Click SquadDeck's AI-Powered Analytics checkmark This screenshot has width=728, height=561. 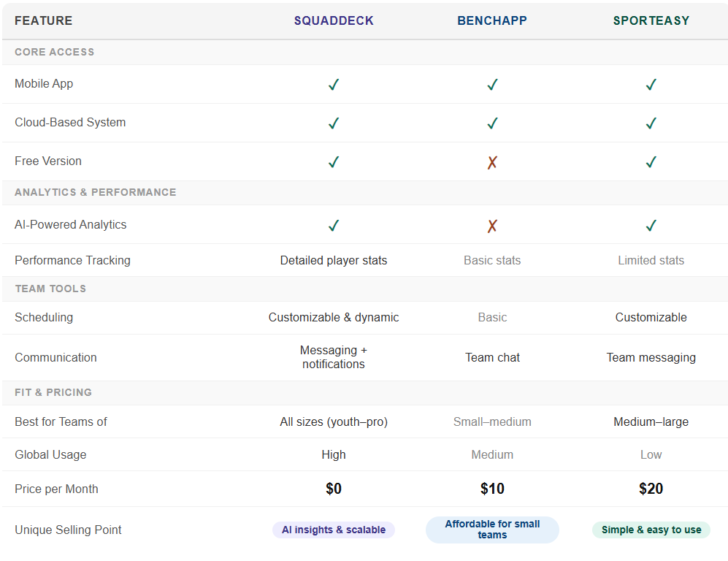[334, 225]
